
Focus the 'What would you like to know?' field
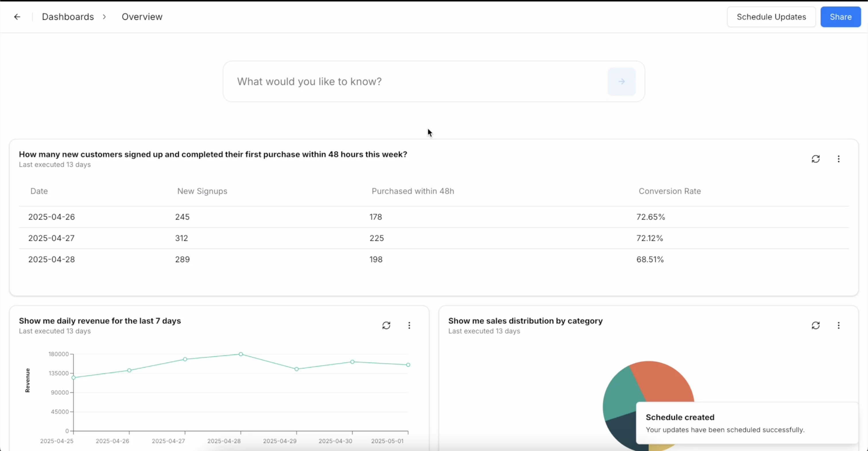(x=404, y=81)
